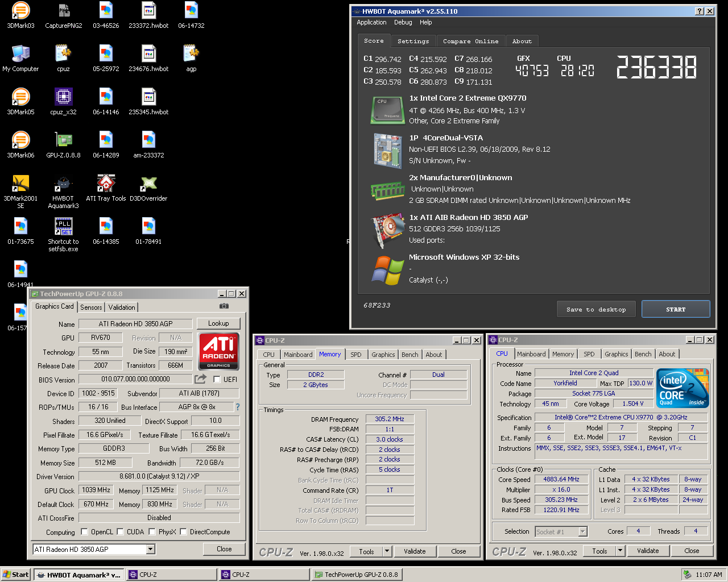Open the Tools dropdown arrow in CPU-Z CPU window
This screenshot has height=582, width=728.
pyautogui.click(x=620, y=551)
